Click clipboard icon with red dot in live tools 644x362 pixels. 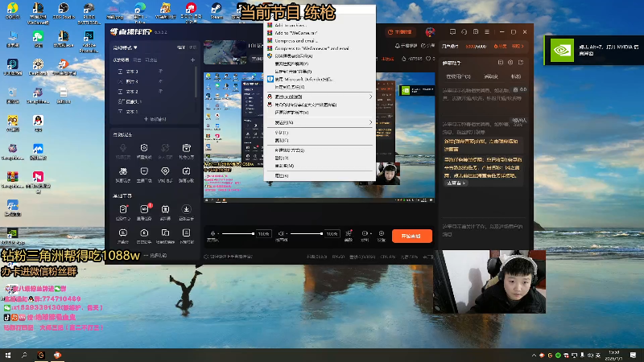click(x=123, y=209)
